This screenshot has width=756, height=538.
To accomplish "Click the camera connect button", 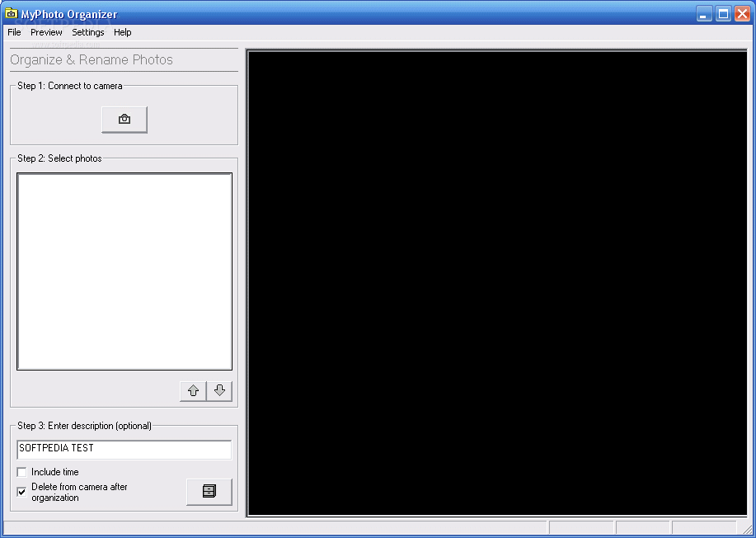I will [x=124, y=119].
